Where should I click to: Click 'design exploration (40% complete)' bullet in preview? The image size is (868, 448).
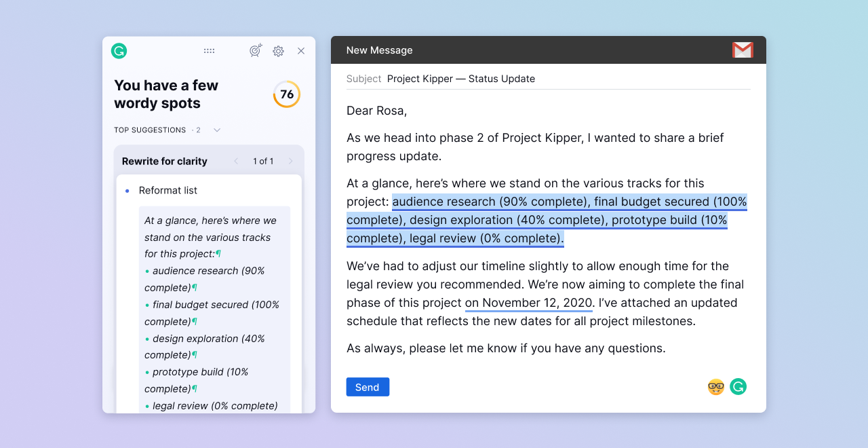pos(205,347)
